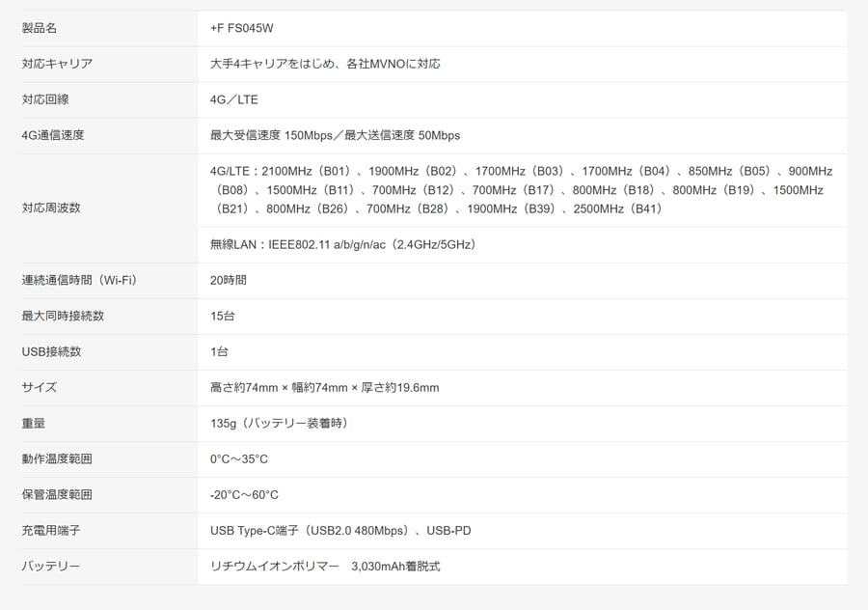Click the '対応キャリア' row label
The height and width of the screenshot is (610, 868).
(57, 64)
